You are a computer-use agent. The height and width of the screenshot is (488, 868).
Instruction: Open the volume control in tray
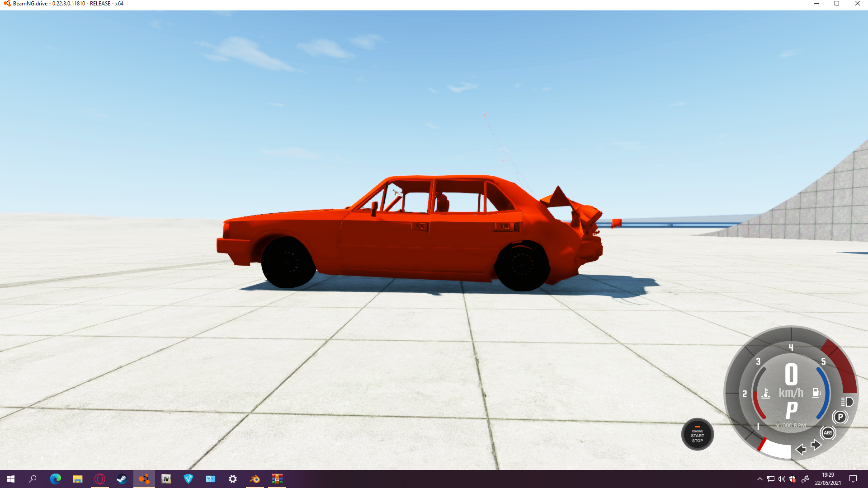(781, 479)
